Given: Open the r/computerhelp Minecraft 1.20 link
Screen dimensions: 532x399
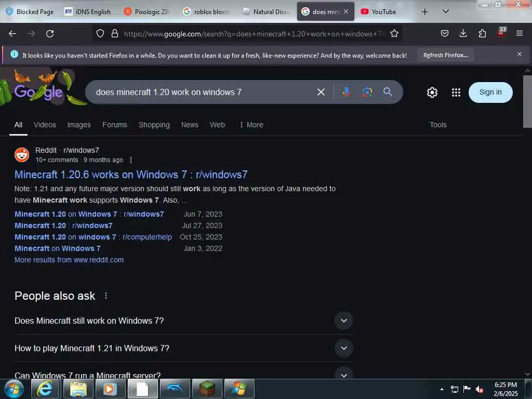Looking at the screenshot, I should pyautogui.click(x=94, y=237).
